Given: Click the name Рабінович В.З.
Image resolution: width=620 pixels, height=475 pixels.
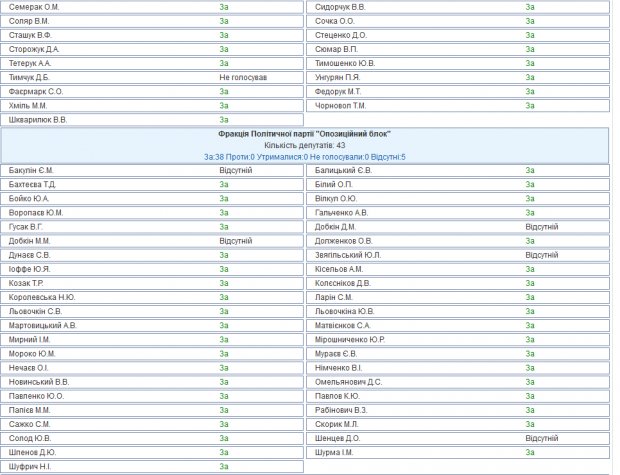Looking at the screenshot, I should coord(342,409).
